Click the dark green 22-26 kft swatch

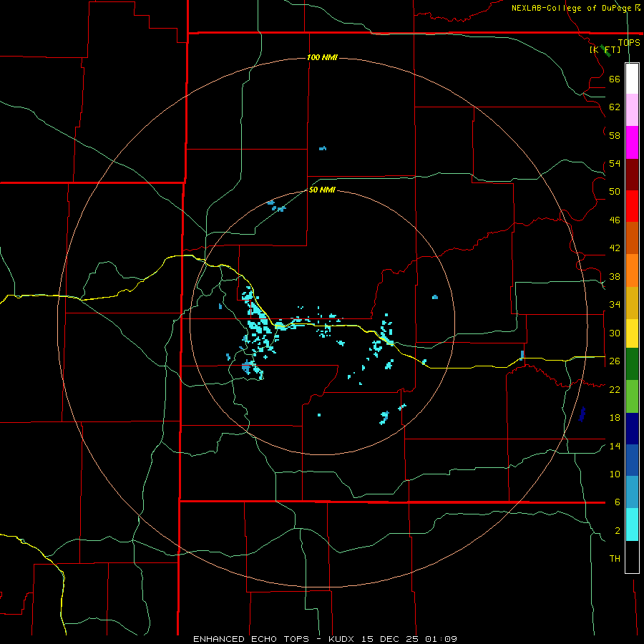tap(632, 364)
